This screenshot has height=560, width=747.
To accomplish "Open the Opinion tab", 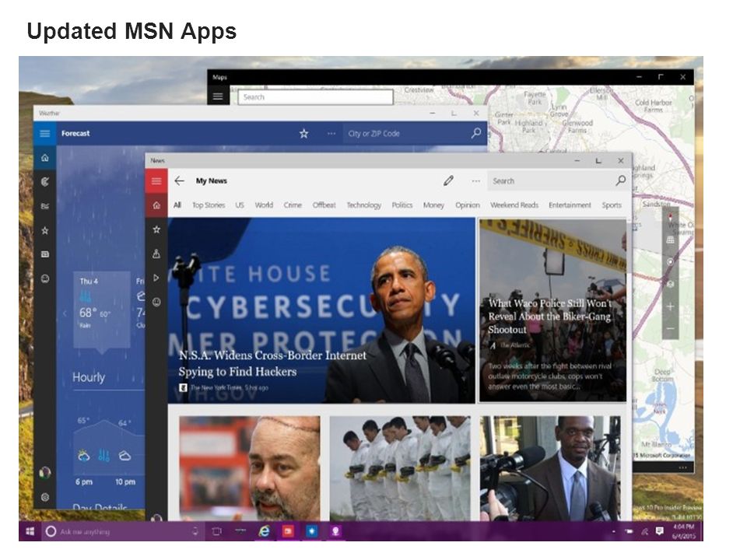I will point(468,205).
